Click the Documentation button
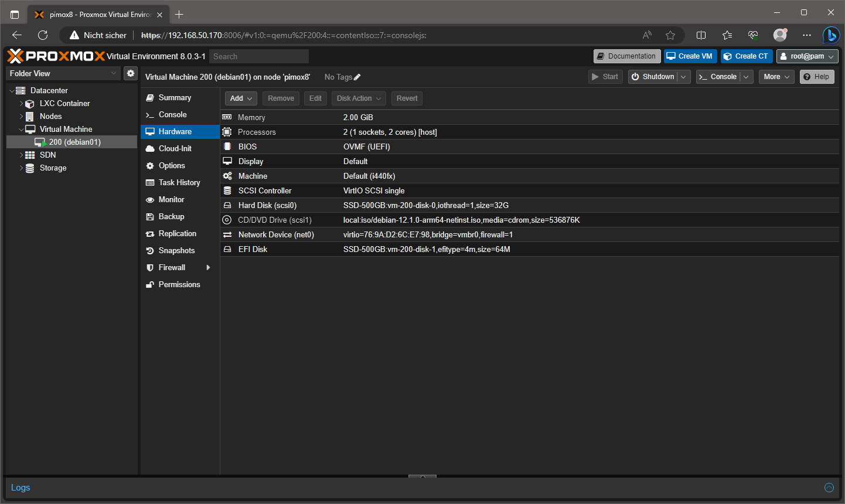Image resolution: width=845 pixels, height=504 pixels. click(x=627, y=56)
